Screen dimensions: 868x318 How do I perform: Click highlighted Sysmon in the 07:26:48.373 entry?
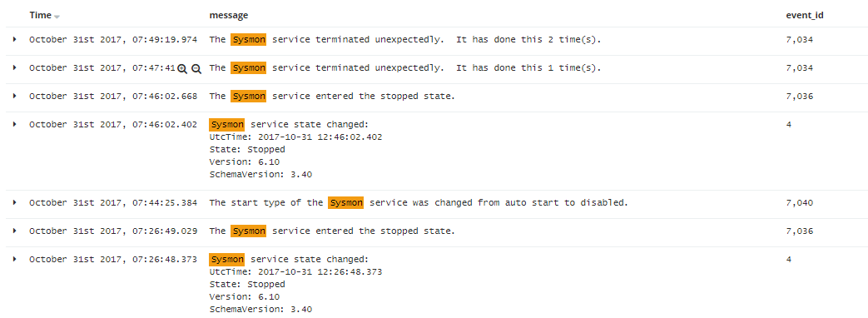pos(227,259)
